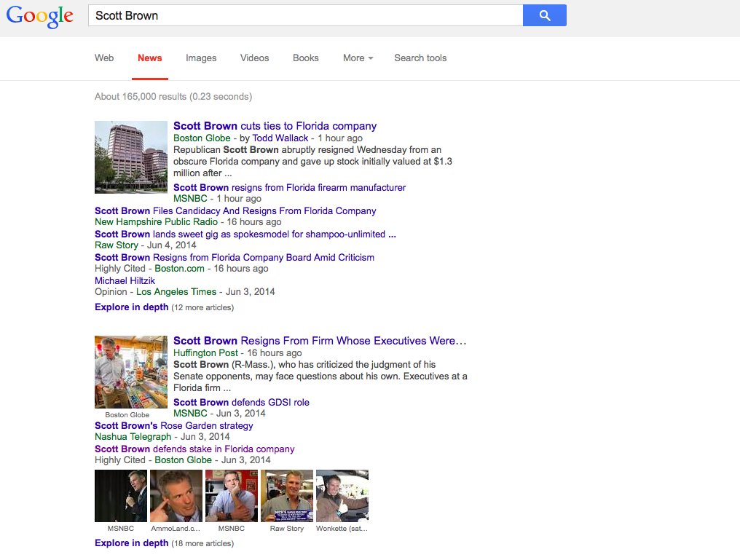This screenshot has width=740, height=560.
Task: Expand Explore in depth (12 more articles)
Action: [x=131, y=307]
